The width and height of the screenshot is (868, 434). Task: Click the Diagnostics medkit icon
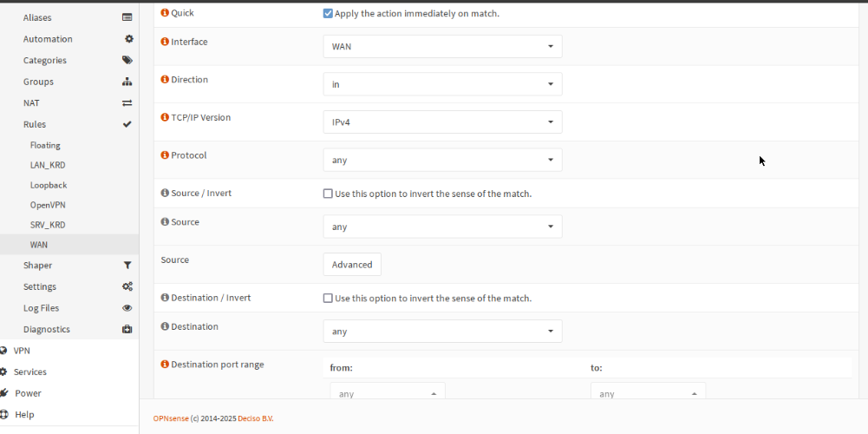(127, 330)
